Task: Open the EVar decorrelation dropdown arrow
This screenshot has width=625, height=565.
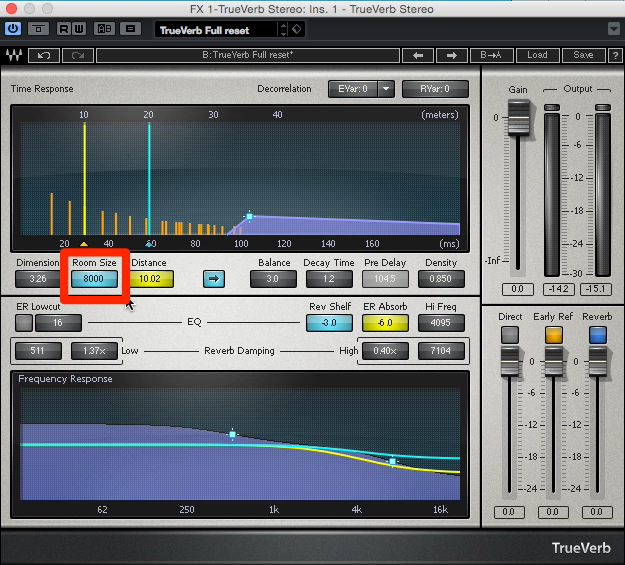Action: pos(386,89)
